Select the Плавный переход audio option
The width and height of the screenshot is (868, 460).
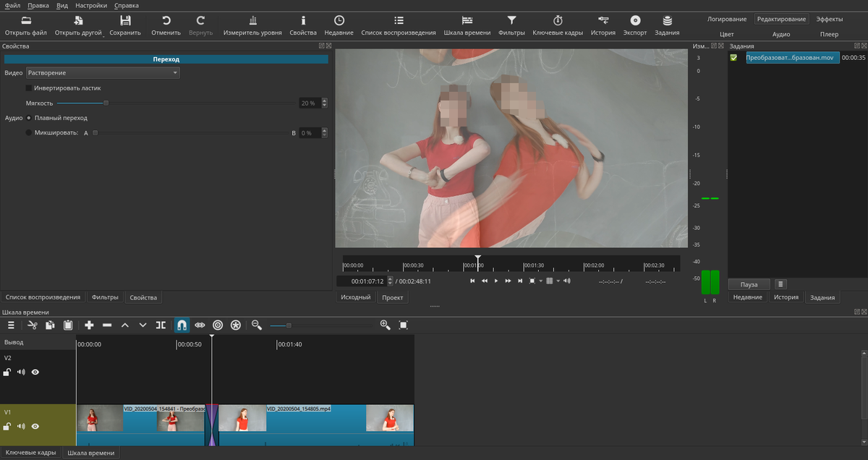coord(29,118)
